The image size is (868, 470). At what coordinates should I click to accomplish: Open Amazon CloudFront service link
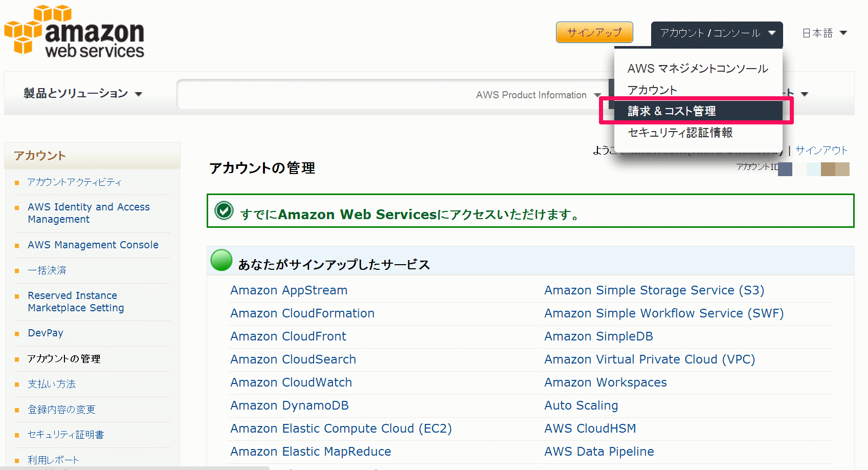288,336
